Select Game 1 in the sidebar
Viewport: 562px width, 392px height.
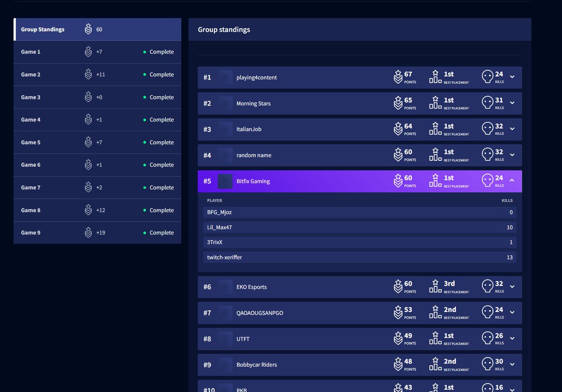click(97, 52)
